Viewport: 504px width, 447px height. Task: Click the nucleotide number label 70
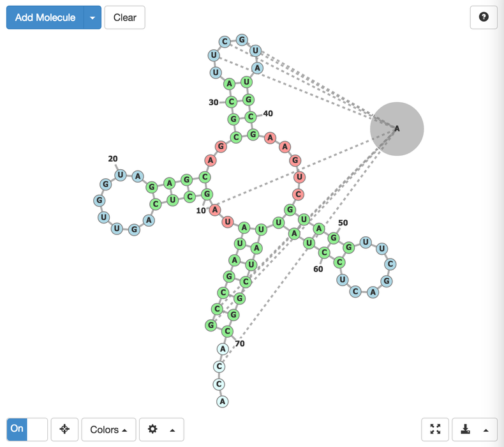(239, 344)
